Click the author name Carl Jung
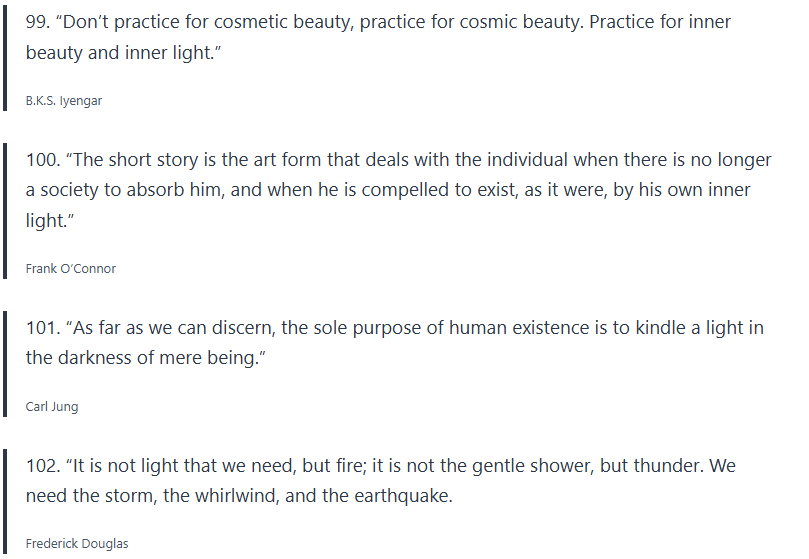The height and width of the screenshot is (559, 809). [52, 407]
